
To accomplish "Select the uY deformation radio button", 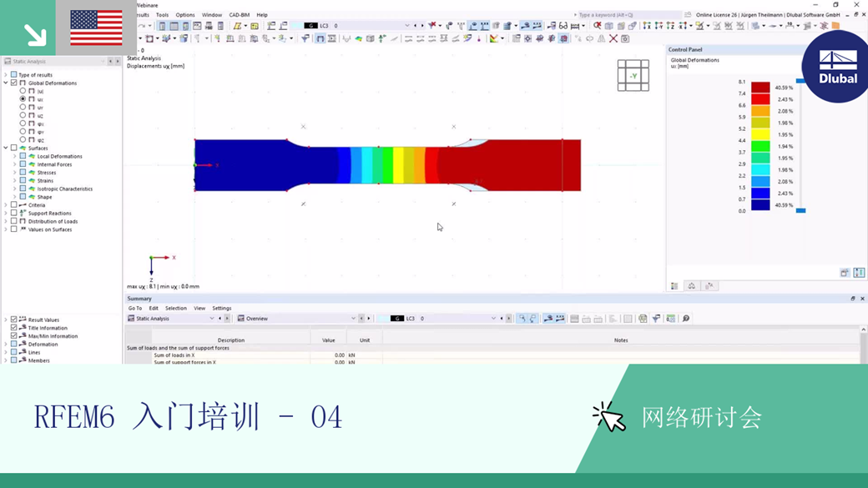I will tap(23, 107).
